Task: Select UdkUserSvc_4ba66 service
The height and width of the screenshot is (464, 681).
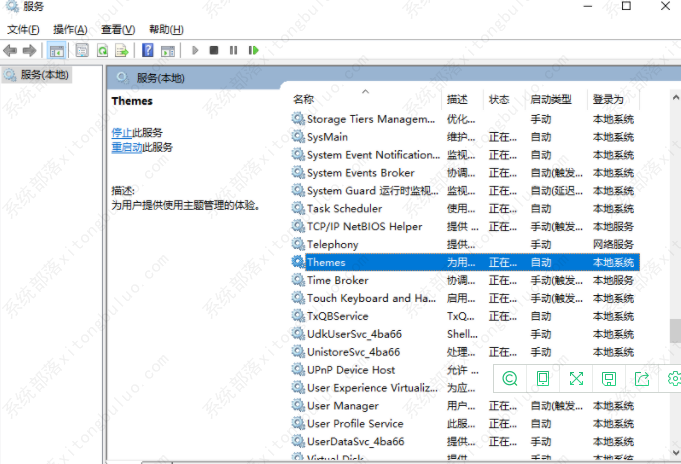Action: click(354, 334)
